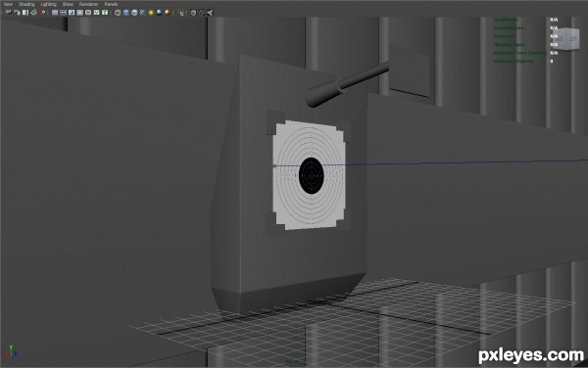
Task: Click the XYZ axis indicator
Action: (x=11, y=351)
